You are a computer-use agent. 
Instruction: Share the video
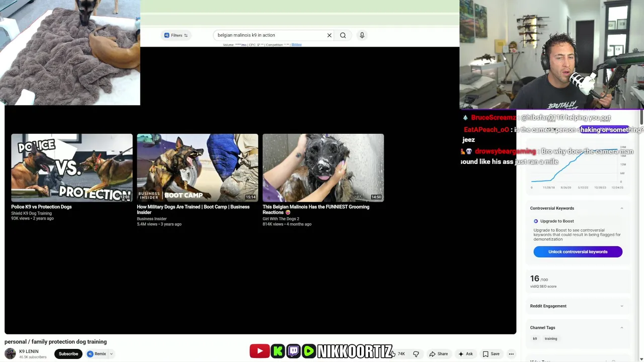point(438,354)
